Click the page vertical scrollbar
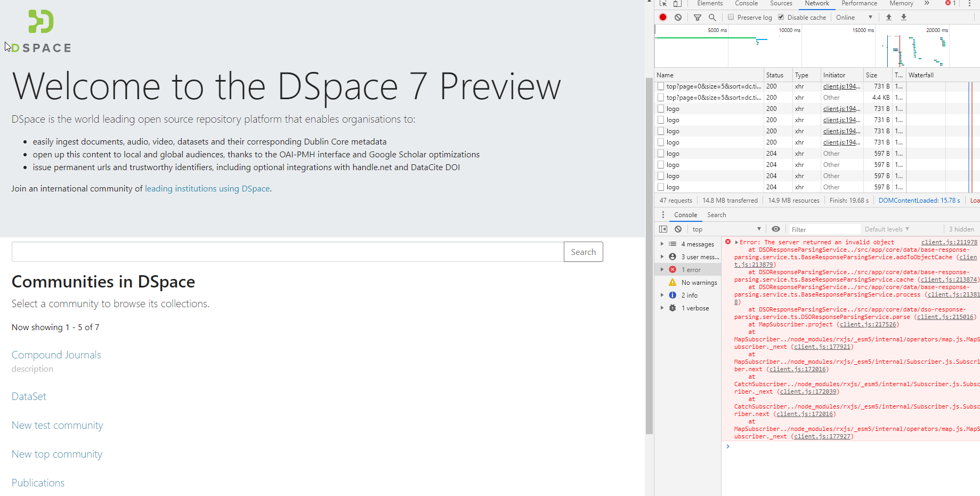 pyautogui.click(x=649, y=256)
